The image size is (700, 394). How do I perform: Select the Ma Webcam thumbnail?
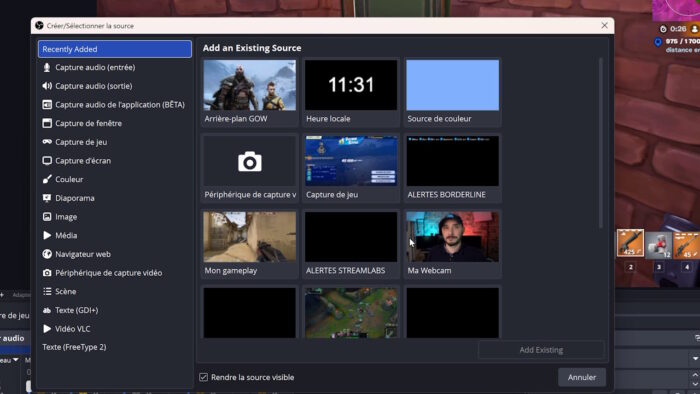click(x=453, y=237)
